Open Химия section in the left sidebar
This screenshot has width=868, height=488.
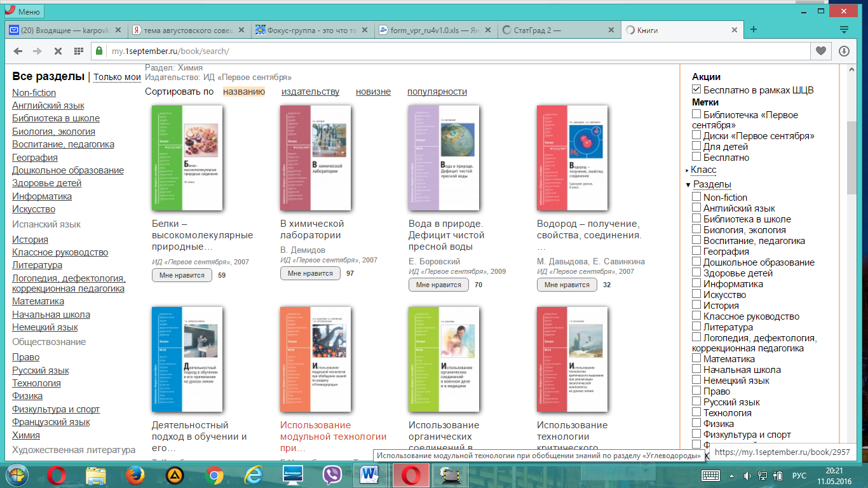(26, 435)
